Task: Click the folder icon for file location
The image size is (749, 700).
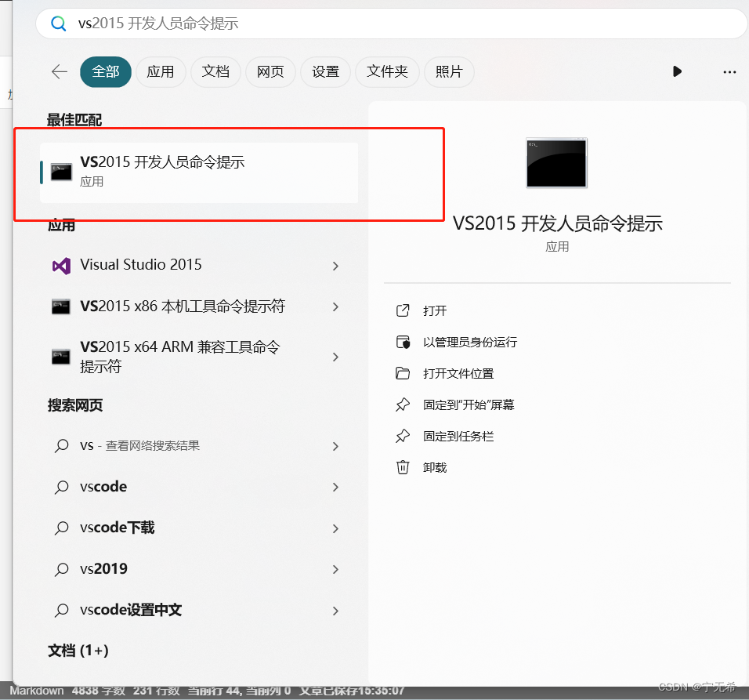Action: coord(403,373)
